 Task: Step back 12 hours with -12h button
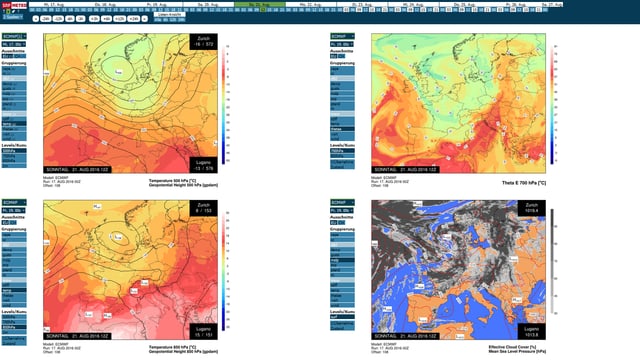point(58,19)
